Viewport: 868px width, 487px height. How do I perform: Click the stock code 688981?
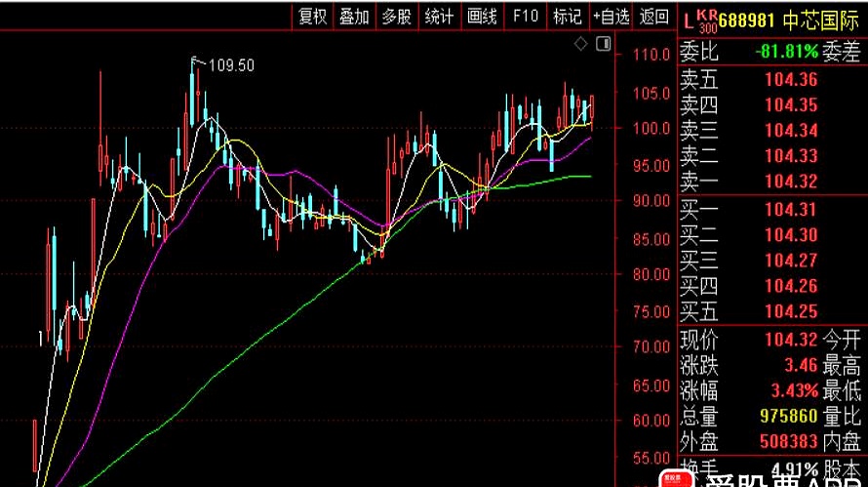pyautogui.click(x=752, y=18)
